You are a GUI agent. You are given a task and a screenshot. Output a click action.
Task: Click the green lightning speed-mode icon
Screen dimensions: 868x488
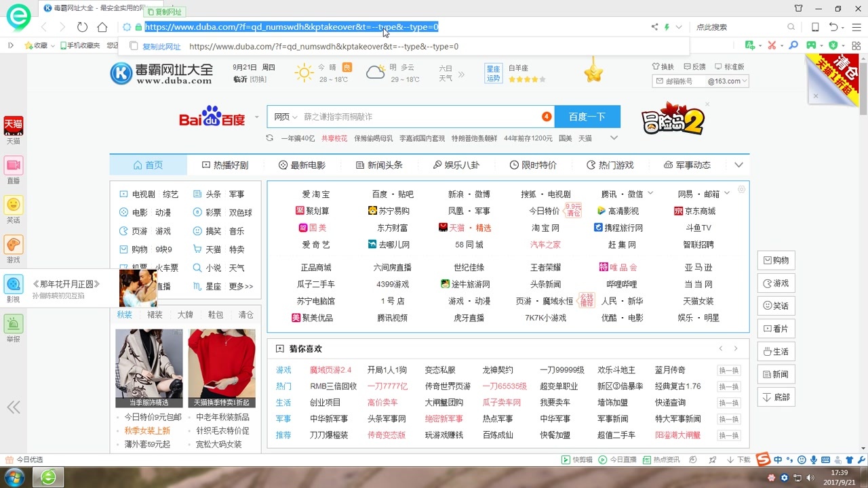click(667, 27)
